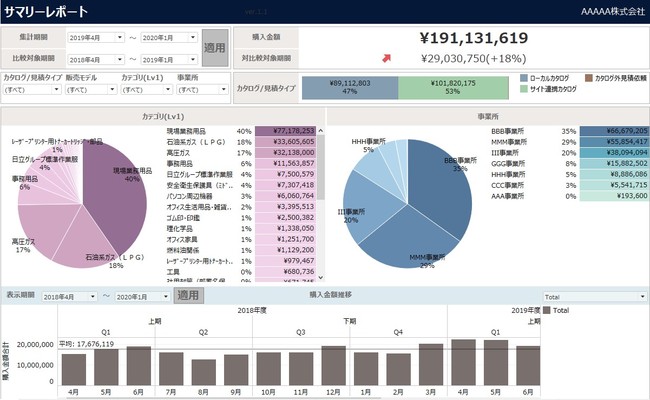
Task: Click the ¥89,112,803 47% bar segment
Action: 350,87
